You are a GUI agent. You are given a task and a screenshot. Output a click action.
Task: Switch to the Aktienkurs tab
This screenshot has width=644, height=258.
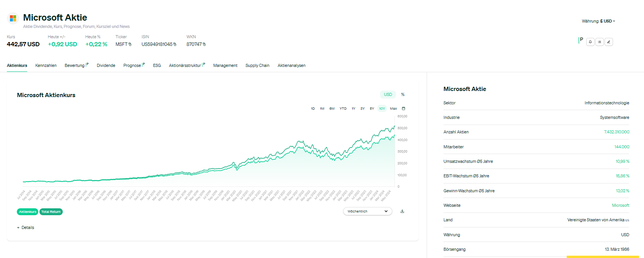click(17, 65)
